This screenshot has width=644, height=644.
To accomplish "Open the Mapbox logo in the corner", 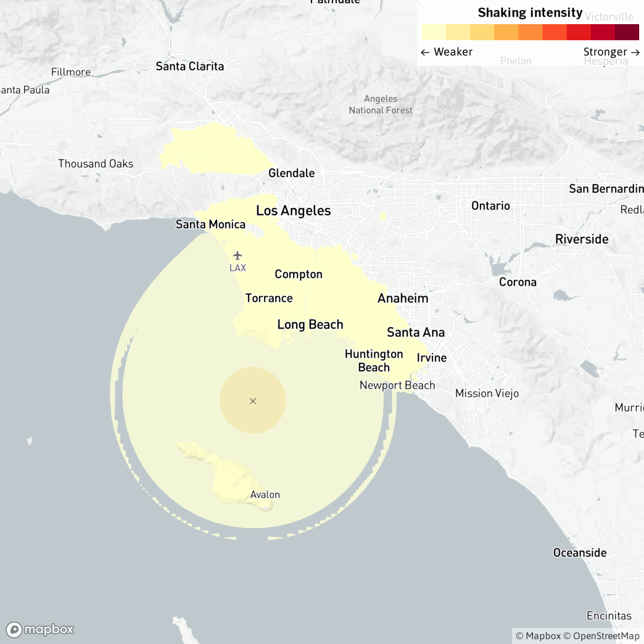I will [x=40, y=630].
